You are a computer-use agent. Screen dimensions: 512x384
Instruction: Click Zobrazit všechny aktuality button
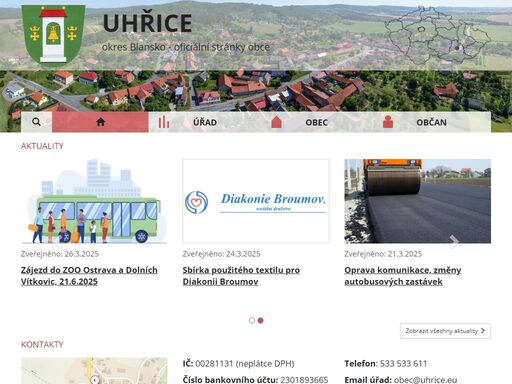[445, 331]
